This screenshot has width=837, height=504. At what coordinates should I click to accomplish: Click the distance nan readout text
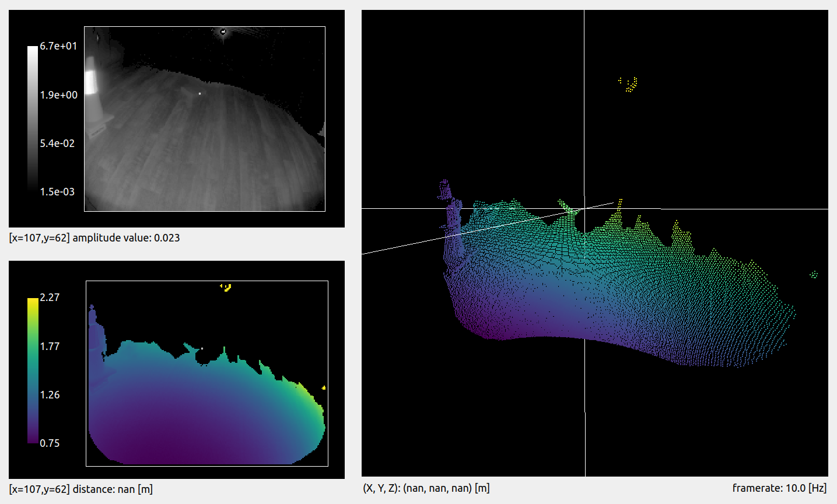click(81, 489)
